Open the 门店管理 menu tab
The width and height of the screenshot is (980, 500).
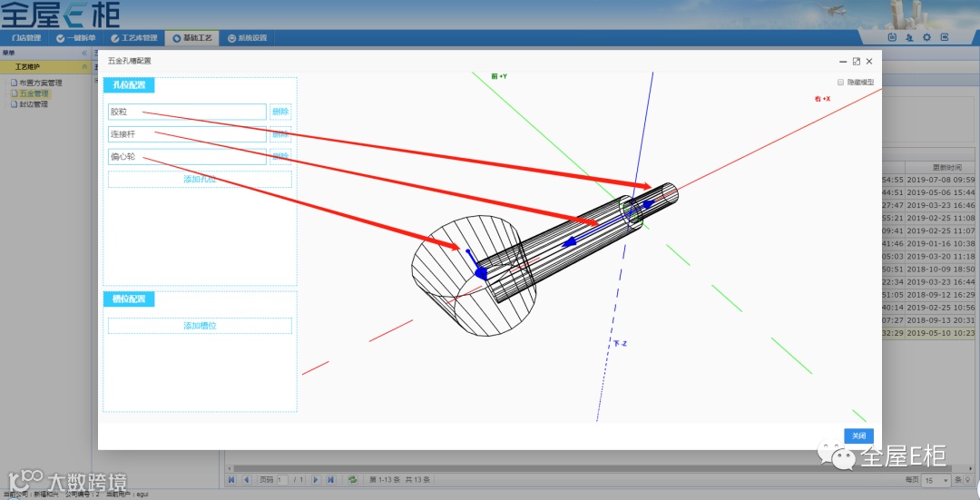pyautogui.click(x=25, y=38)
